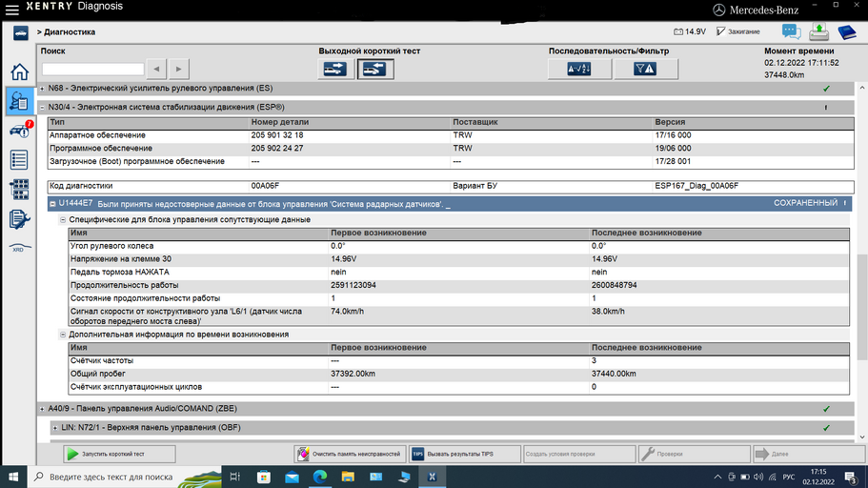868x488 pixels.
Task: Open the Mail app in taskbar
Action: (292, 477)
